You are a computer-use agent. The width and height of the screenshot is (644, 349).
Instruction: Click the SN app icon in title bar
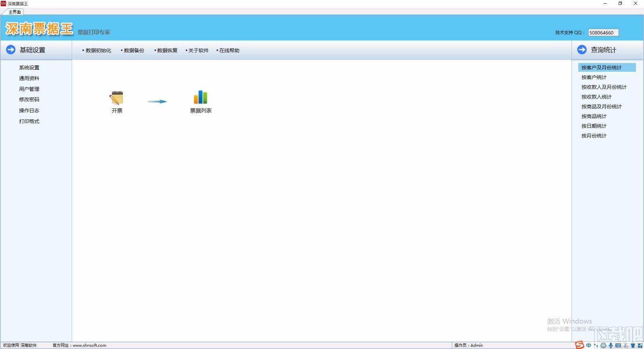pyautogui.click(x=3, y=3)
